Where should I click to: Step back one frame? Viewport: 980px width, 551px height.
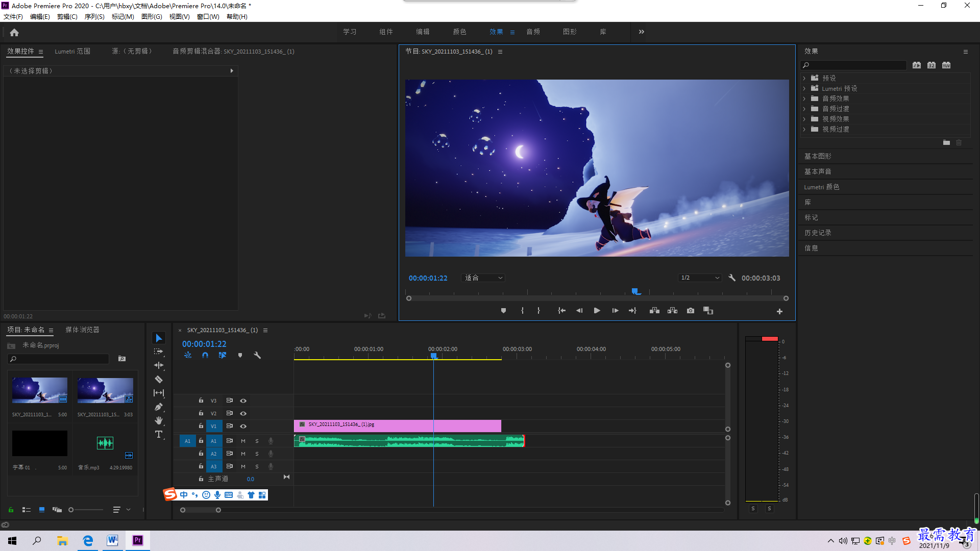579,311
